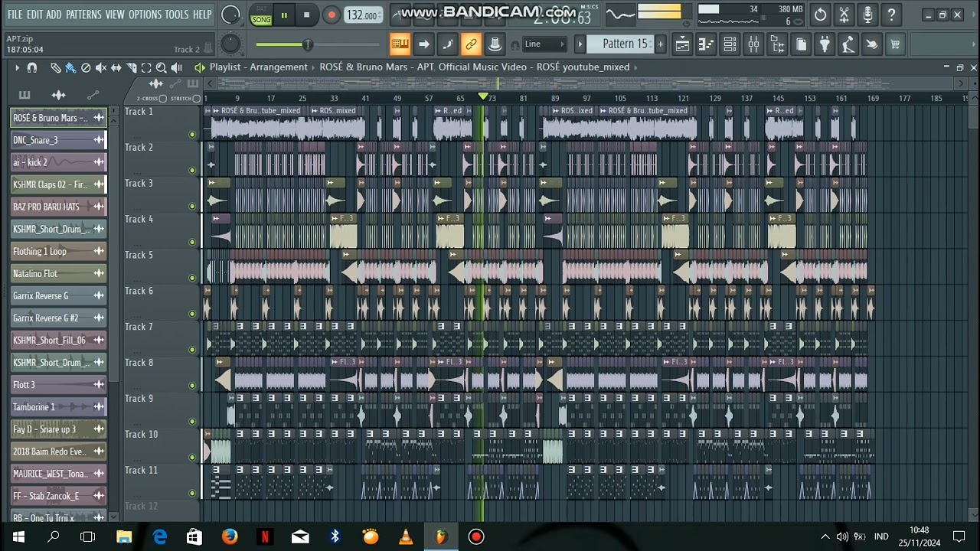Open Netflix from the Windows taskbar
Viewport: 980px width, 551px height.
pos(265,537)
